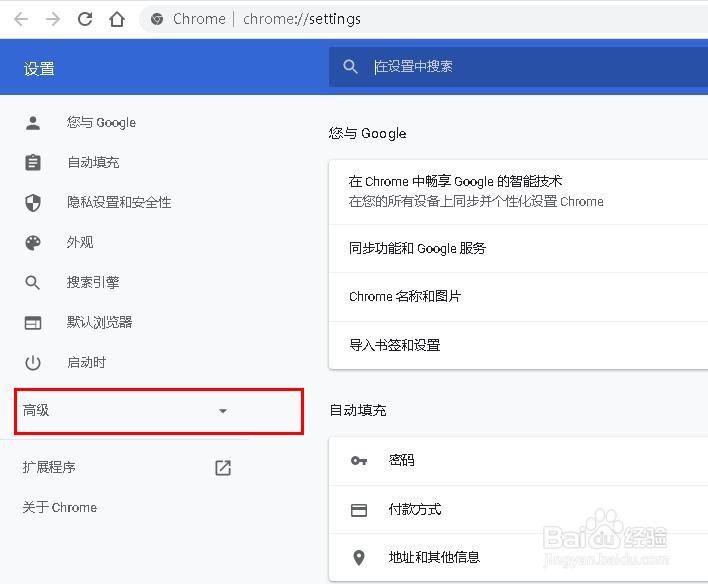The height and width of the screenshot is (584, 708).
Task: Click the external link icon next to 扩展程序
Action: tap(223, 467)
